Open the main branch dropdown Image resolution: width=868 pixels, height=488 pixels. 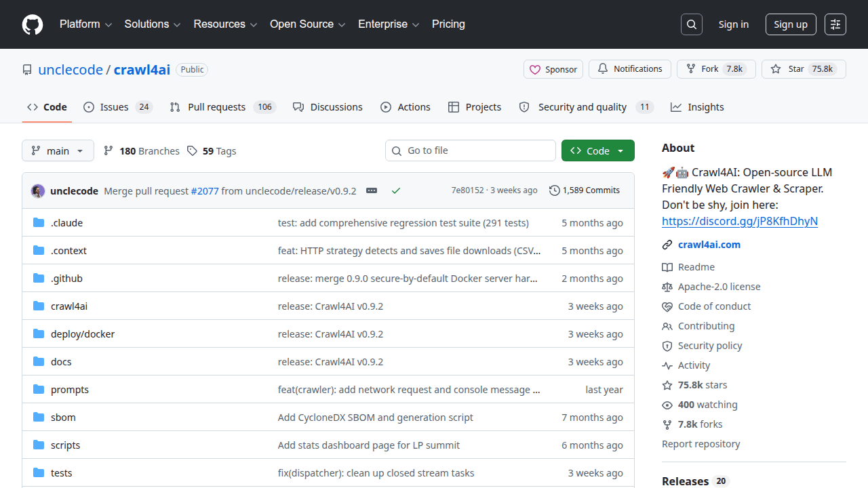click(x=58, y=150)
